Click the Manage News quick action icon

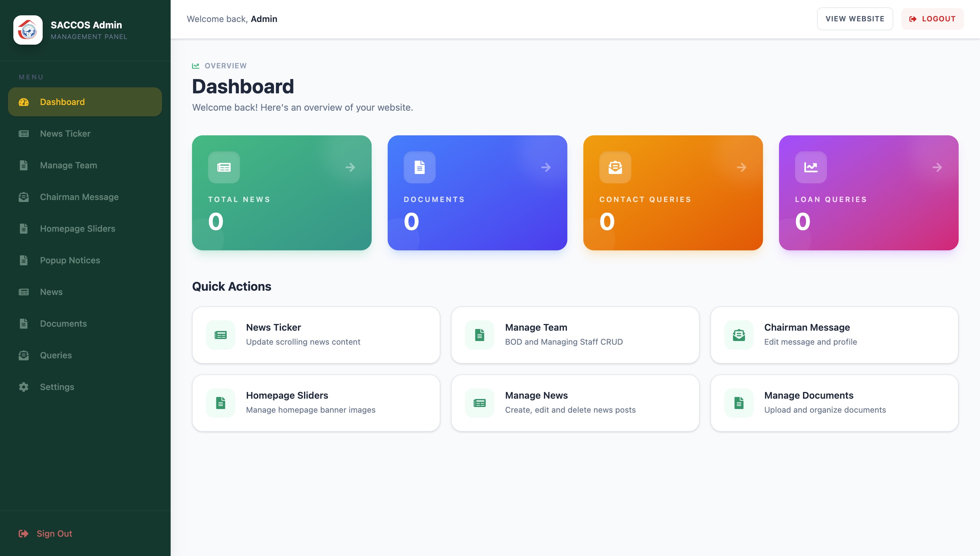(x=480, y=403)
